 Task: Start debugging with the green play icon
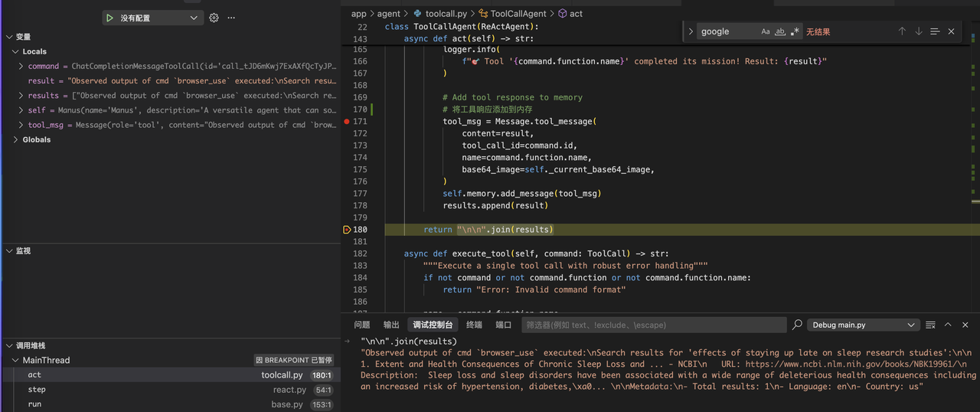(110, 18)
